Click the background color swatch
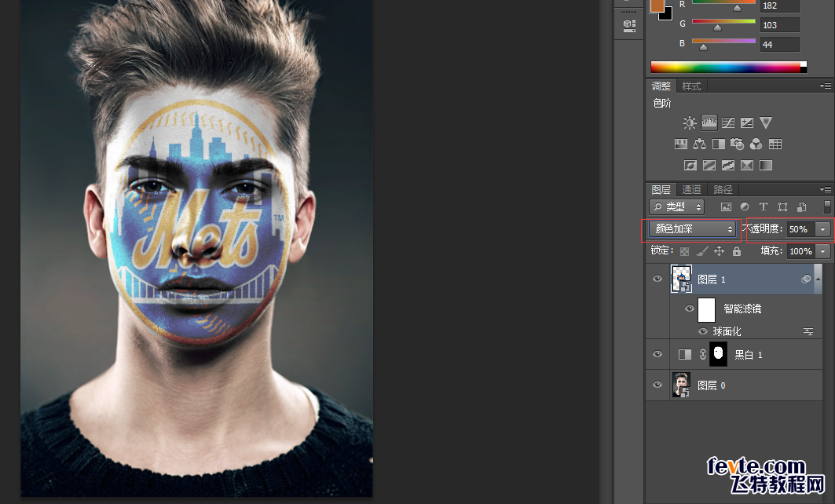 click(666, 15)
